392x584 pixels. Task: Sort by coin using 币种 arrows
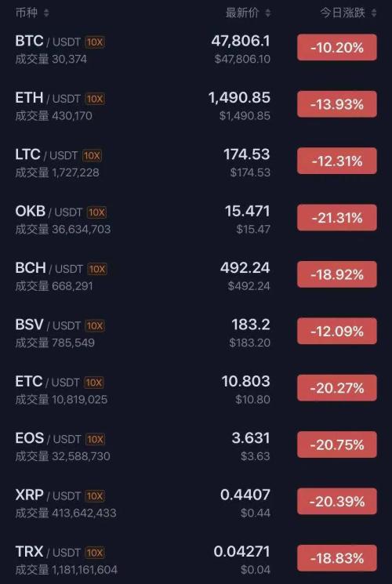[46, 13]
